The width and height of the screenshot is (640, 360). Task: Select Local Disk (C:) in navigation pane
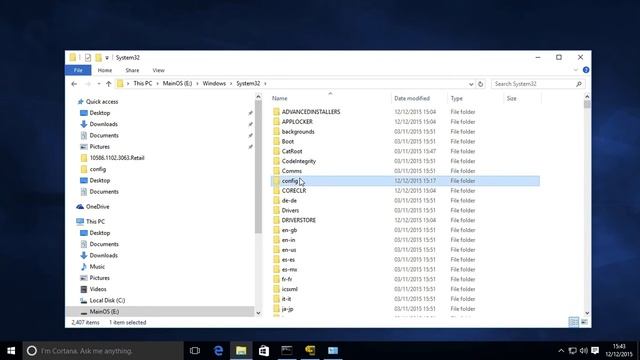(107, 300)
